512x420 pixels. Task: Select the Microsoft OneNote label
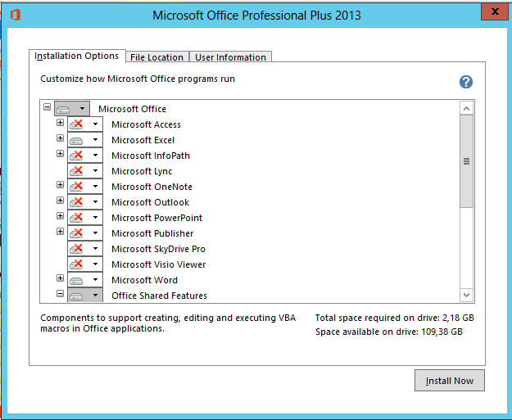click(x=152, y=187)
